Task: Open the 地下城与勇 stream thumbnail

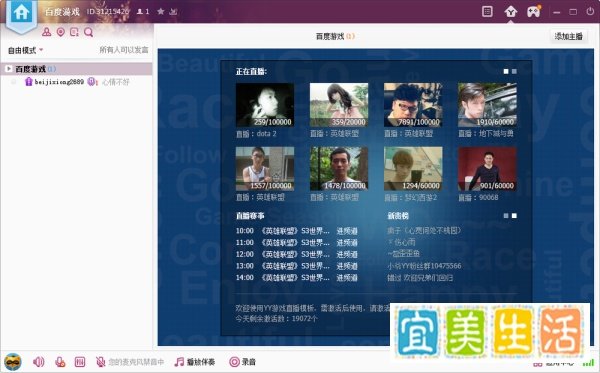Action: point(487,105)
